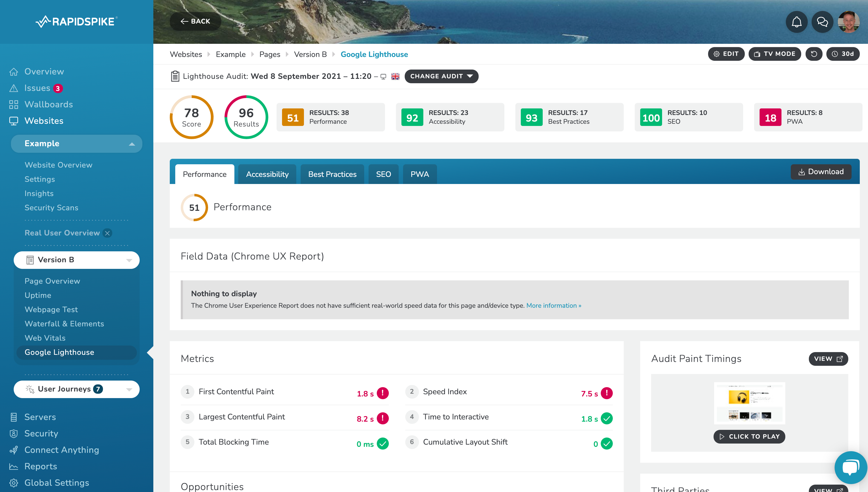Image resolution: width=868 pixels, height=492 pixels.
Task: Open Page Overview in sidebar
Action: pos(52,281)
